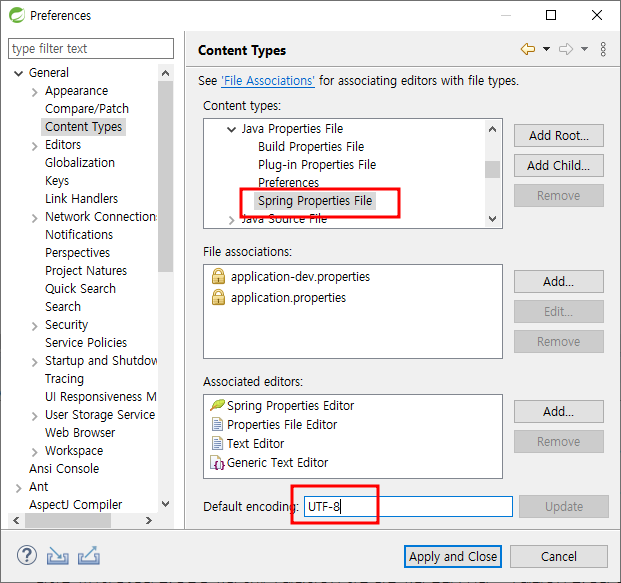
Task: Click the Spring logo in title bar
Action: pyautogui.click(x=17, y=15)
